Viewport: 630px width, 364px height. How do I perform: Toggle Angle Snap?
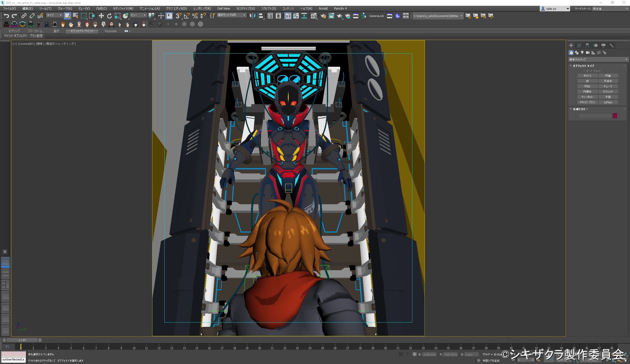click(187, 16)
